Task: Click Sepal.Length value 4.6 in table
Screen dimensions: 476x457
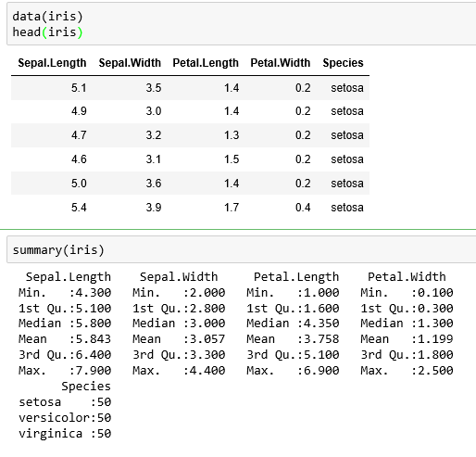Action: [79, 159]
